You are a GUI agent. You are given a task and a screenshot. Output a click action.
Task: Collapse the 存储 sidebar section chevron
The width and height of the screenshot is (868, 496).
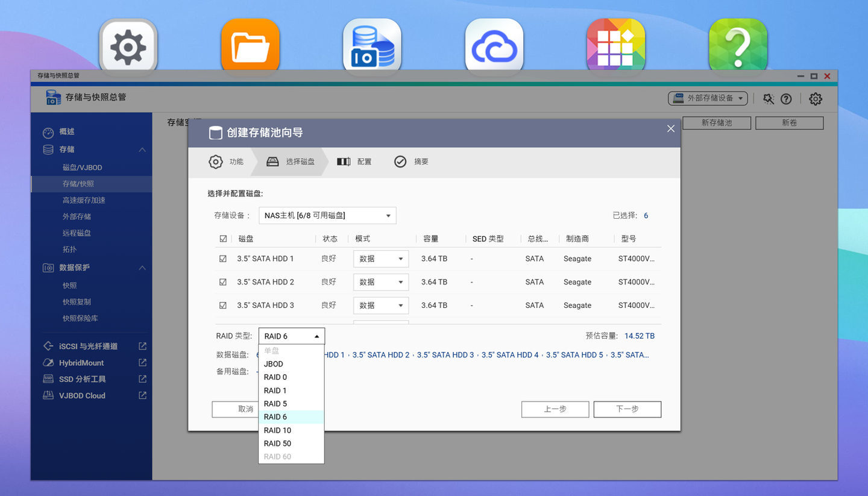click(142, 149)
